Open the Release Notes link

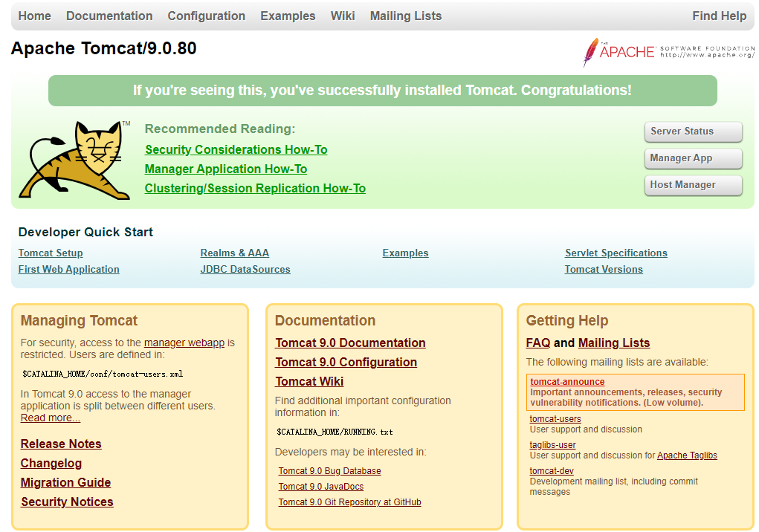(x=61, y=444)
